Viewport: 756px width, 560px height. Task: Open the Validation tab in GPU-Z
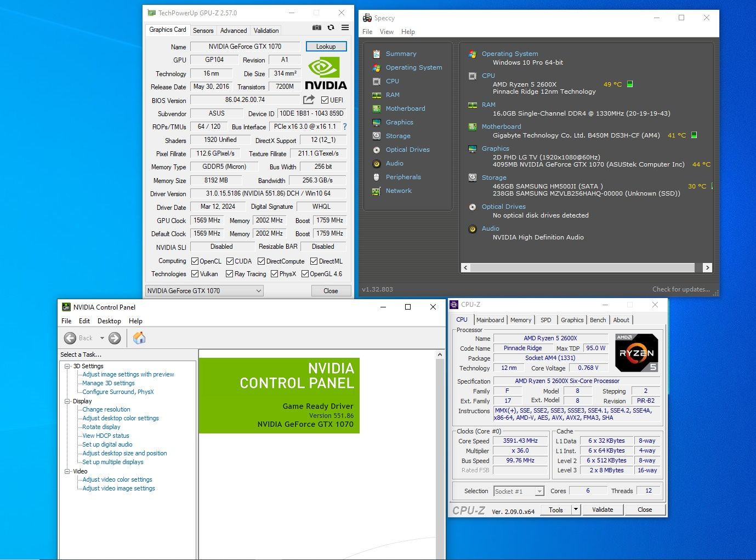pos(266,31)
